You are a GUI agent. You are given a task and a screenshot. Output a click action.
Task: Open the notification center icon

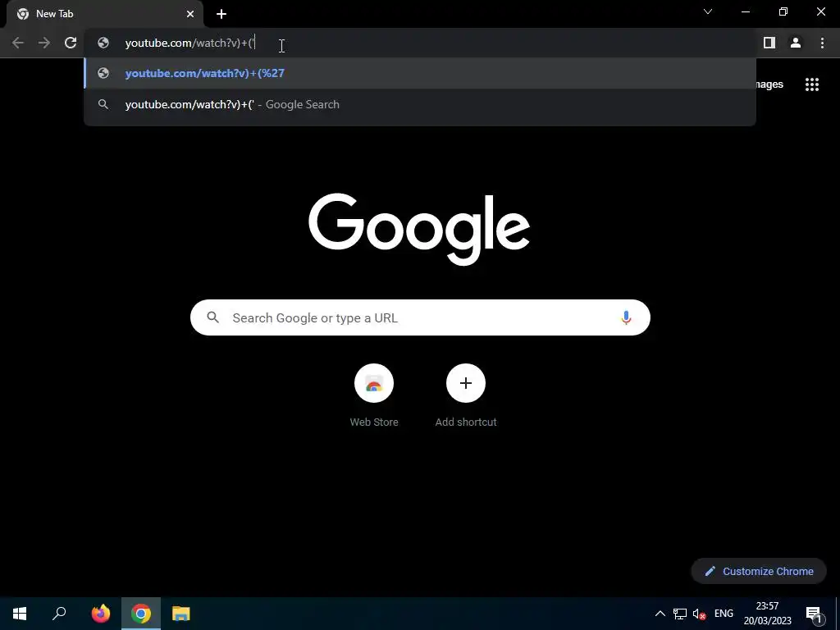(814, 614)
